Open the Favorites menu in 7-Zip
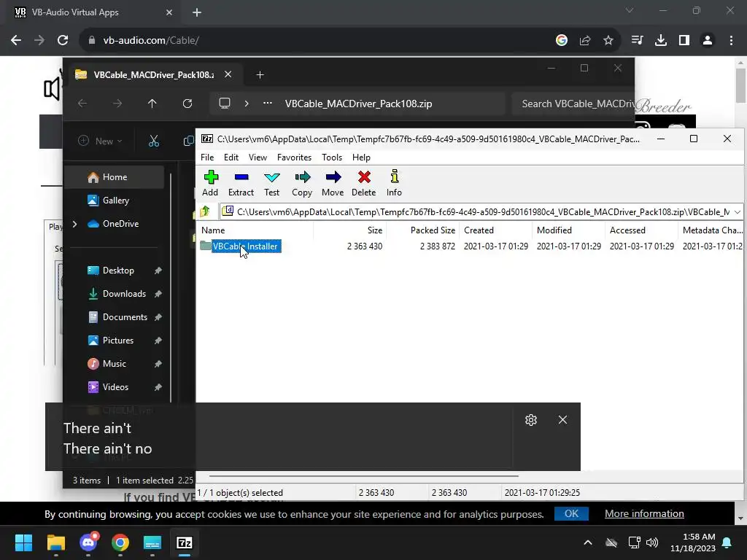This screenshot has width=747, height=560. (x=295, y=157)
